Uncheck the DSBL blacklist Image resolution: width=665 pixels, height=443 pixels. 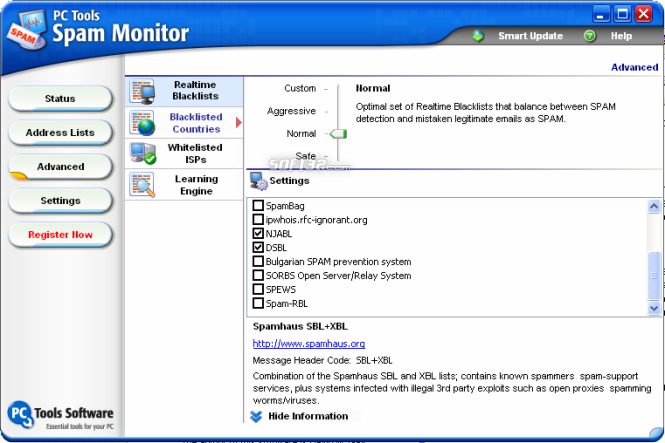pos(258,248)
